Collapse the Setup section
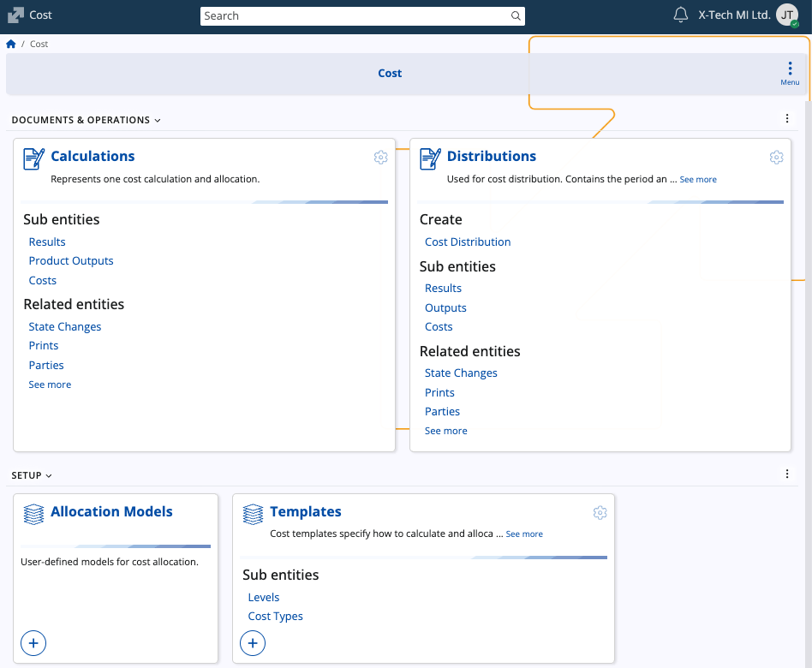This screenshot has width=812, height=668. (32, 475)
